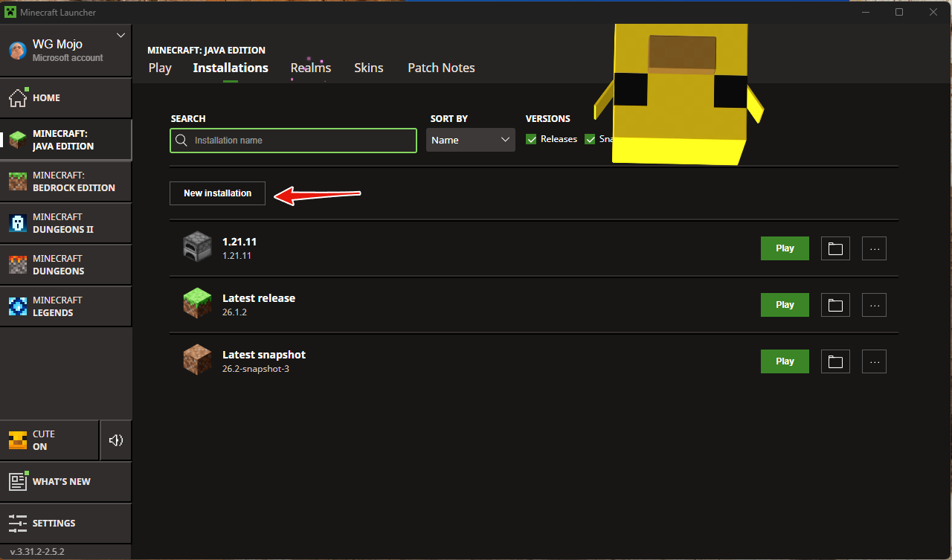Open the Home section in sidebar
This screenshot has width=952, height=560.
[65, 97]
